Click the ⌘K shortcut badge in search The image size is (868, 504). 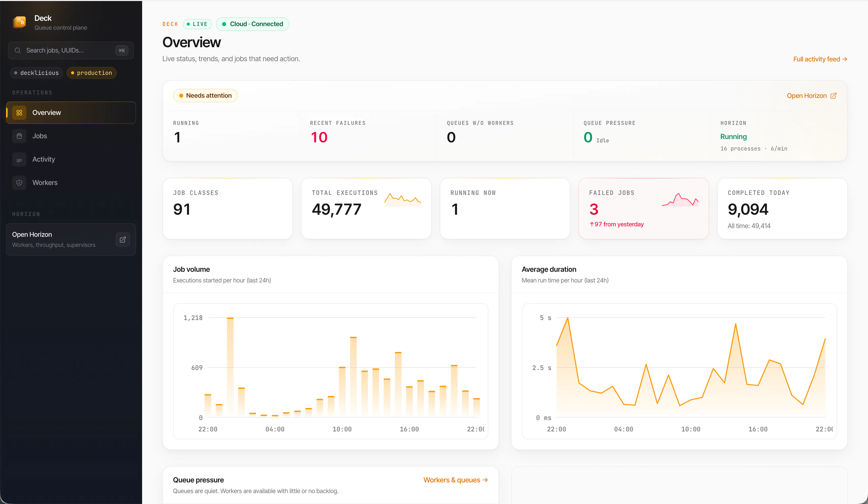122,50
